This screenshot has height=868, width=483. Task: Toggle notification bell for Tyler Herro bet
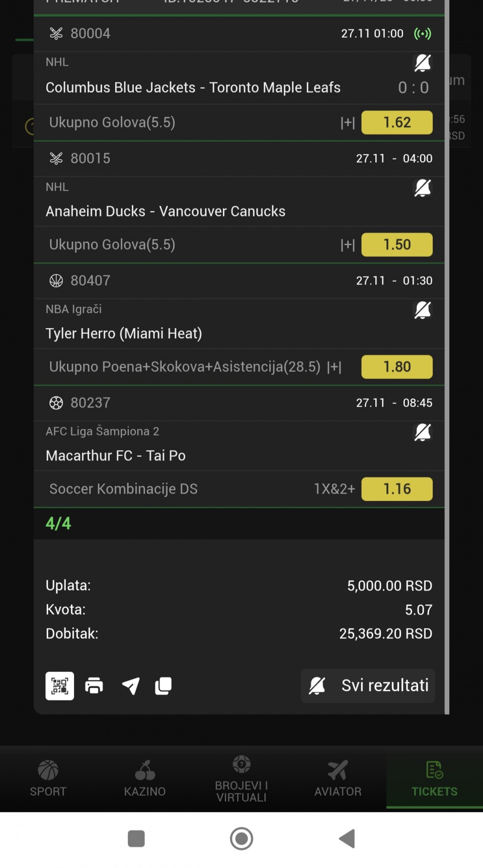422,310
